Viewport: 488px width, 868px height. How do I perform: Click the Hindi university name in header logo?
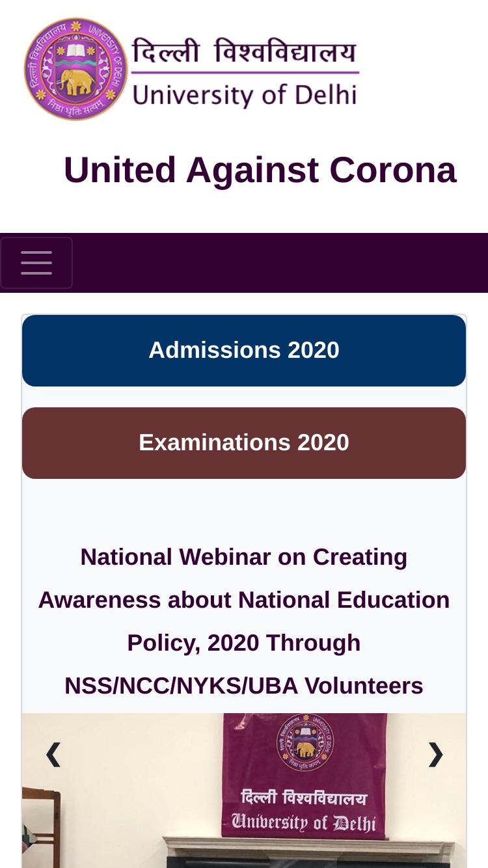pos(245,51)
